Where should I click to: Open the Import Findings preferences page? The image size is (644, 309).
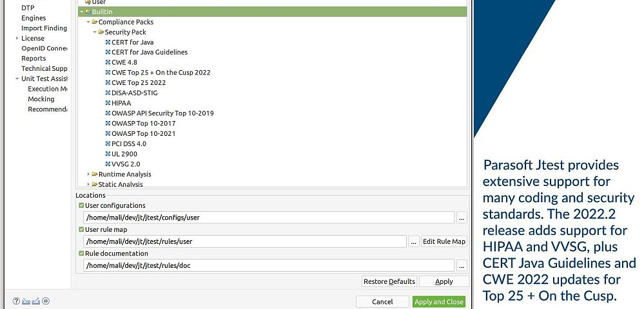pos(44,28)
